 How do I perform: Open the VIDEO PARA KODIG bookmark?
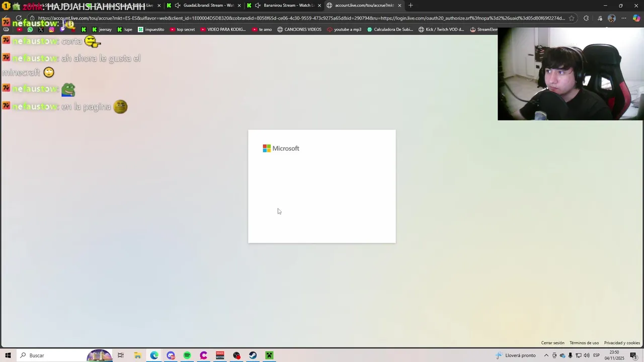[x=223, y=30]
